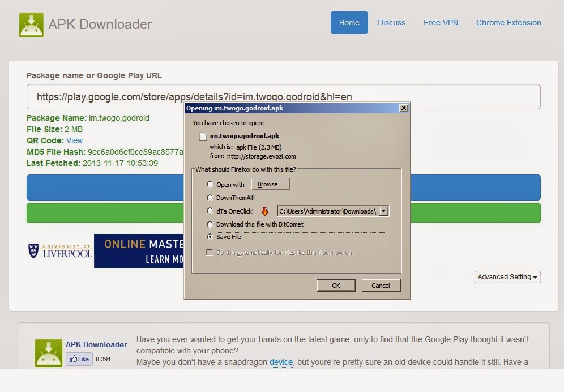Click the Google Play URL input field
This screenshot has width=564, height=392.
point(284,96)
